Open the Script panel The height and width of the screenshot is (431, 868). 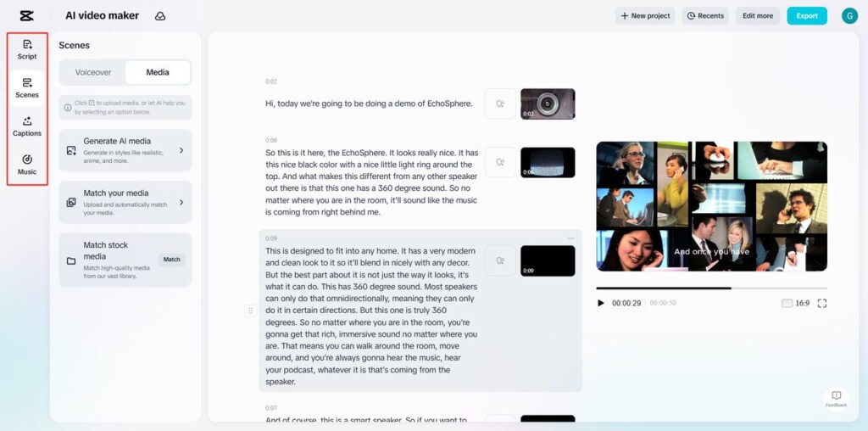[x=27, y=49]
